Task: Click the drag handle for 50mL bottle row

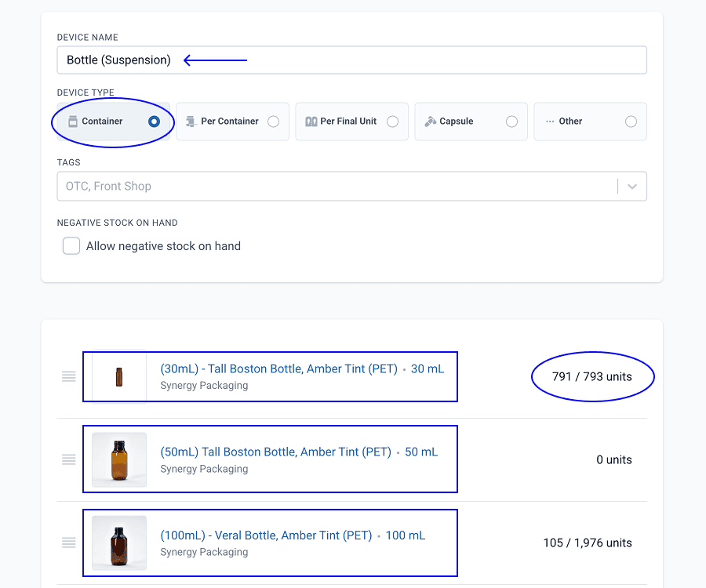Action: (x=68, y=459)
